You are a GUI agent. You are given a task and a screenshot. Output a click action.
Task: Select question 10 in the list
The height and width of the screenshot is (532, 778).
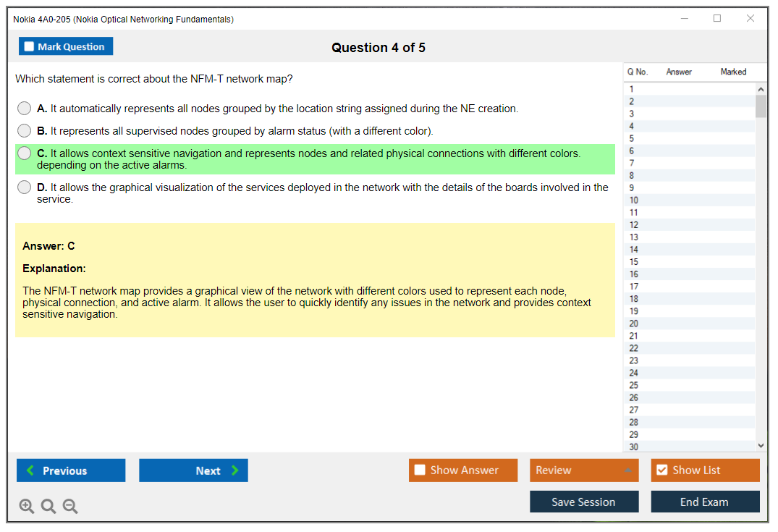[x=634, y=200]
